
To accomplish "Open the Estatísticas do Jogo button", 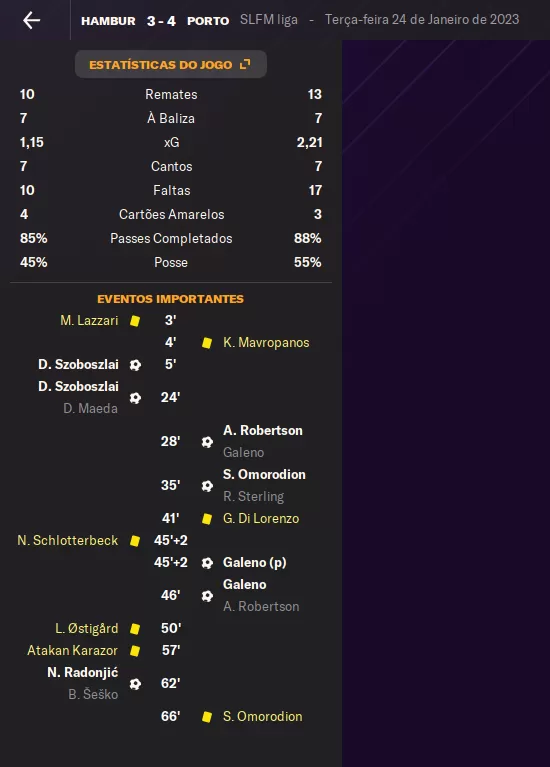I will point(171,64).
